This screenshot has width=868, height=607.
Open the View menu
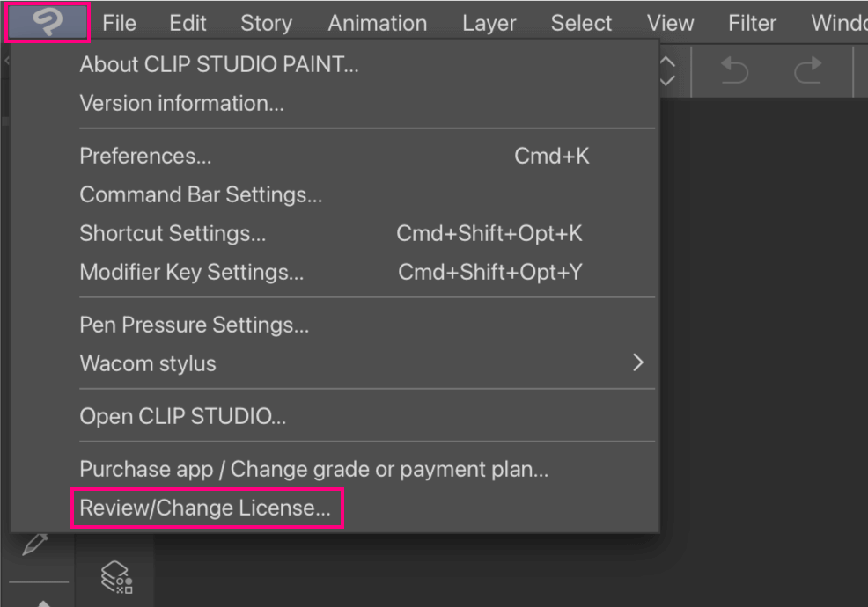670,23
